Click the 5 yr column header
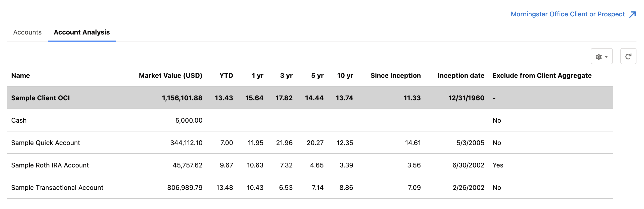The width and height of the screenshot is (644, 209). [317, 76]
